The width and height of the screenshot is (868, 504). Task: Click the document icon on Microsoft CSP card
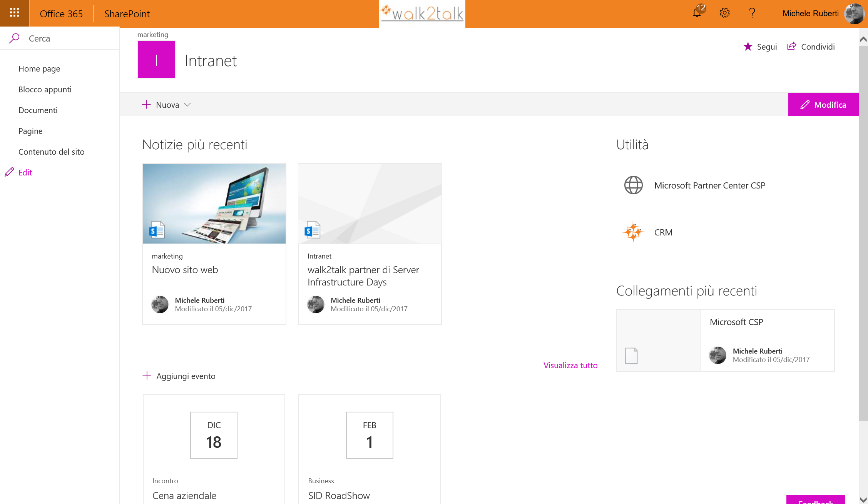click(631, 355)
